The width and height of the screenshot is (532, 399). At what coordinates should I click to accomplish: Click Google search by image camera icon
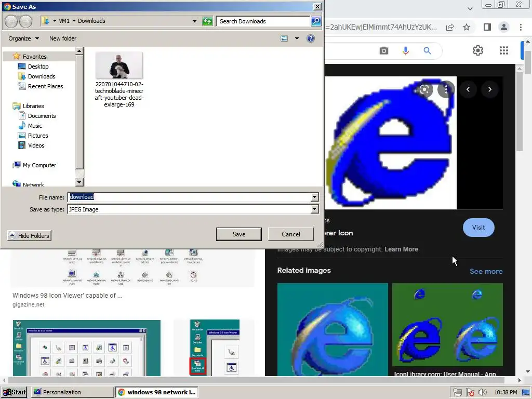384,51
